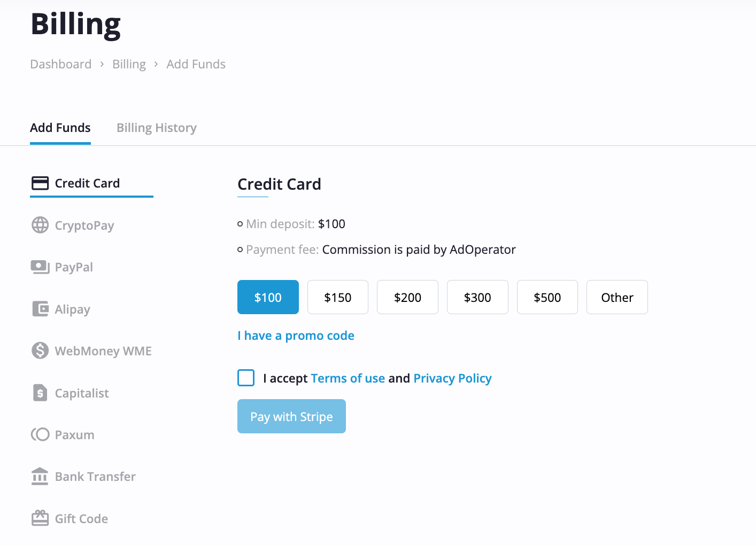Choose the WebMoney WME dollar icon
This screenshot has width=756, height=545.
(40, 351)
